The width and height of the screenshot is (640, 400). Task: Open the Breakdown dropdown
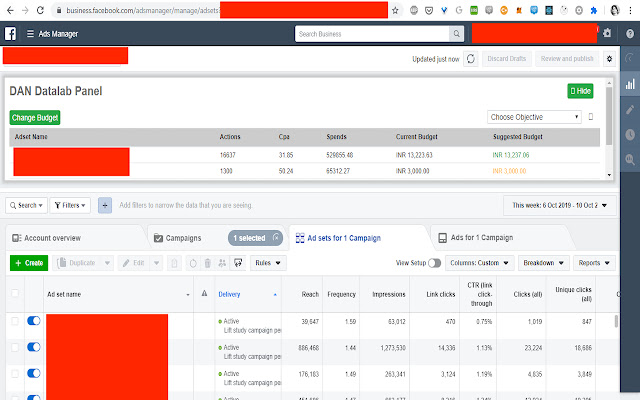pyautogui.click(x=543, y=263)
